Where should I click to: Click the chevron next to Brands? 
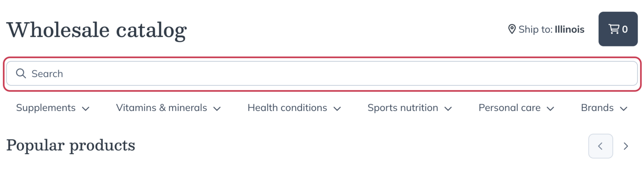(623, 108)
